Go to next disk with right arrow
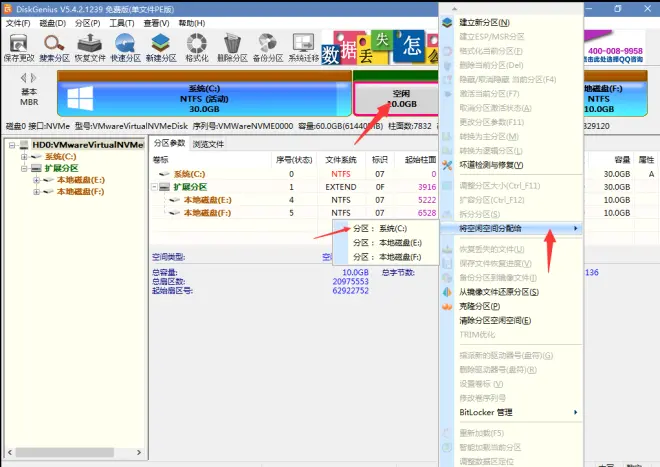The height and width of the screenshot is (467, 660). click(33, 77)
